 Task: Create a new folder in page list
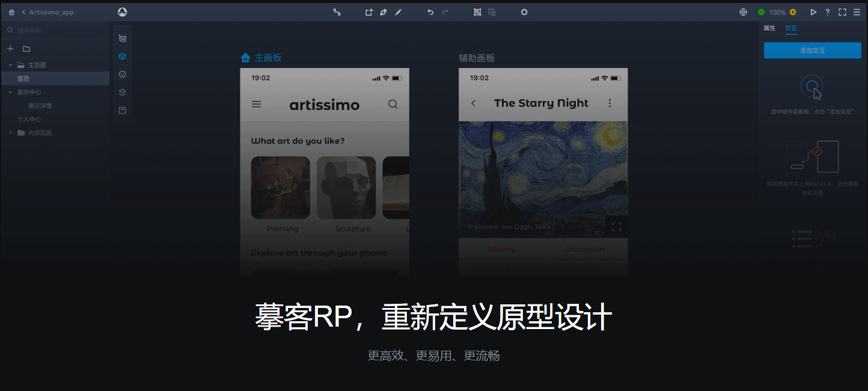26,49
